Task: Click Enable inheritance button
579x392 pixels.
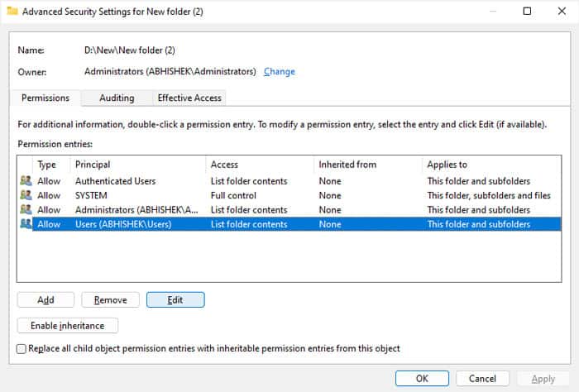Action: pos(68,326)
